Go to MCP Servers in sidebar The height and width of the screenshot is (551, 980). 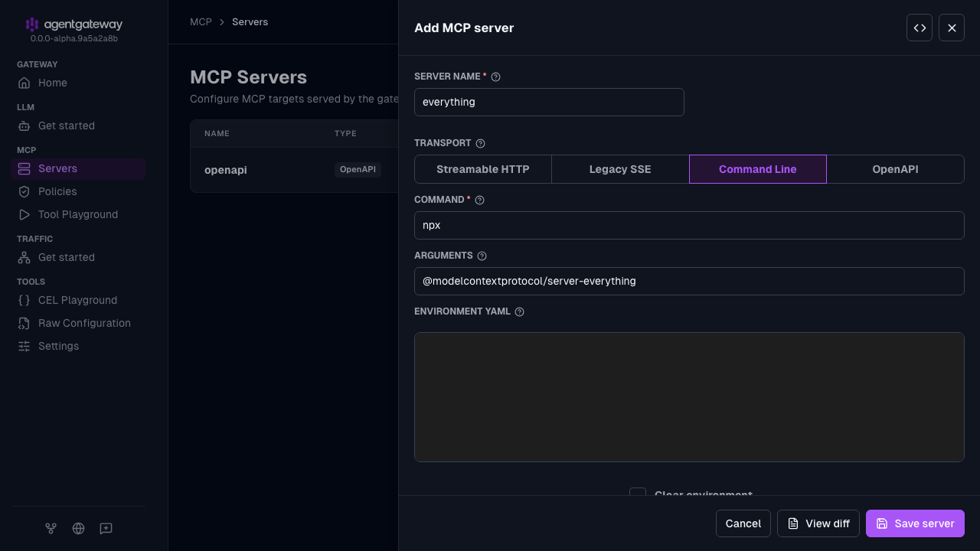pos(78,168)
